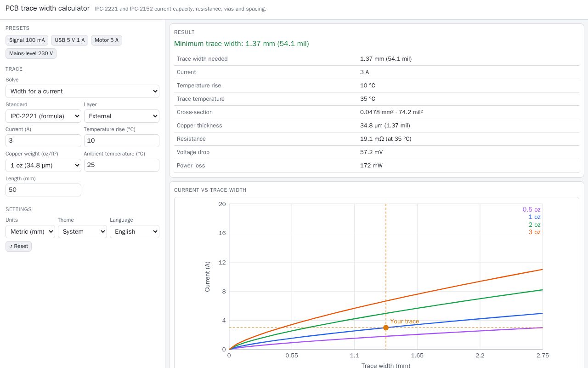588x368 pixels.
Task: Click the 1 oz legend entry
Action: pyautogui.click(x=534, y=217)
